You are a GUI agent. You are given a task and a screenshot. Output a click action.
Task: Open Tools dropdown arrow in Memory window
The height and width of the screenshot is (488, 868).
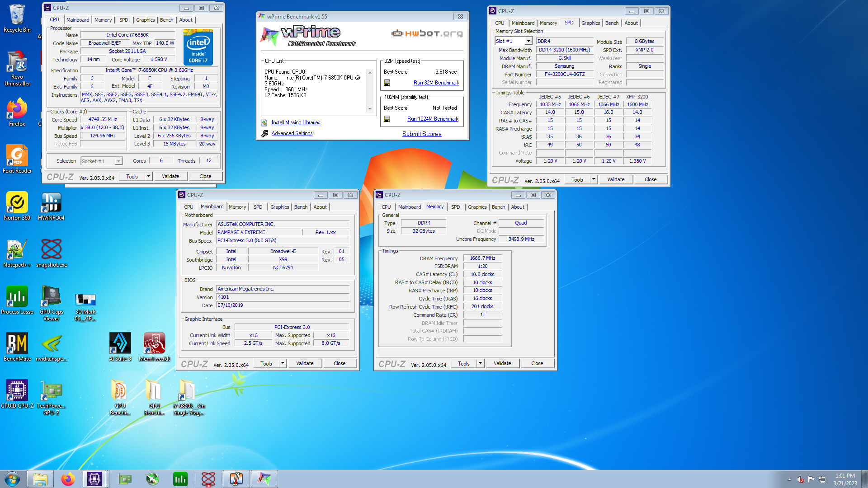pos(480,363)
